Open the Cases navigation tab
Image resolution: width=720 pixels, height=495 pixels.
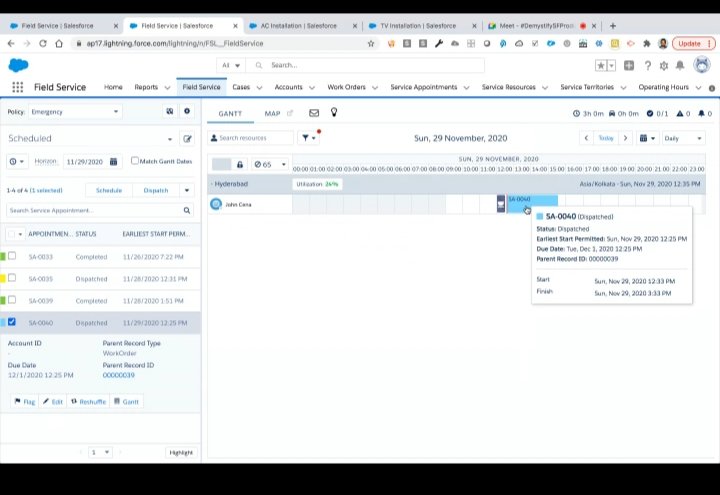click(241, 87)
